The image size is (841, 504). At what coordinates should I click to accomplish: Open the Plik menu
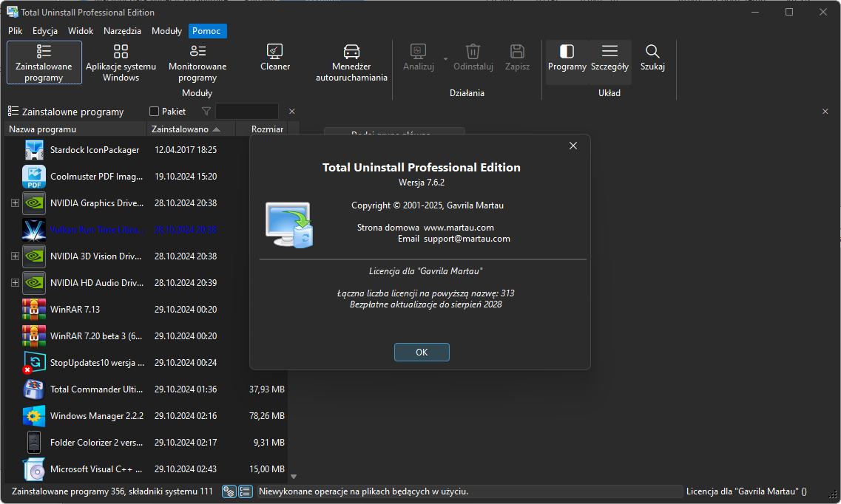click(x=15, y=31)
